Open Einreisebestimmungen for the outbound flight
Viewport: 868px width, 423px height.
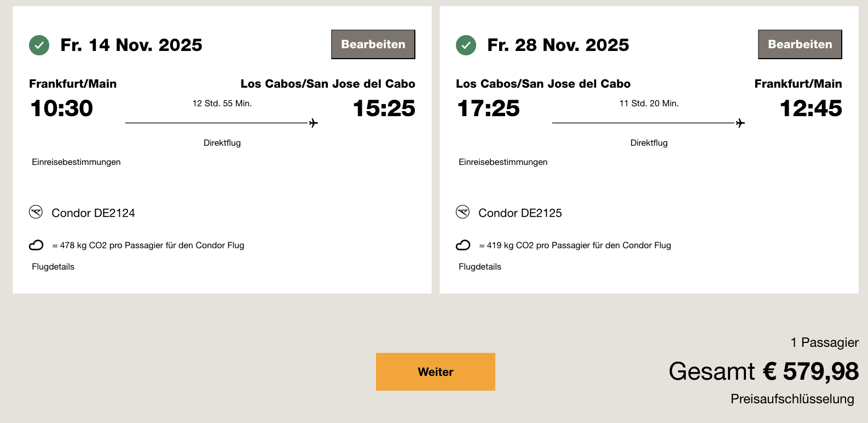[x=76, y=162]
